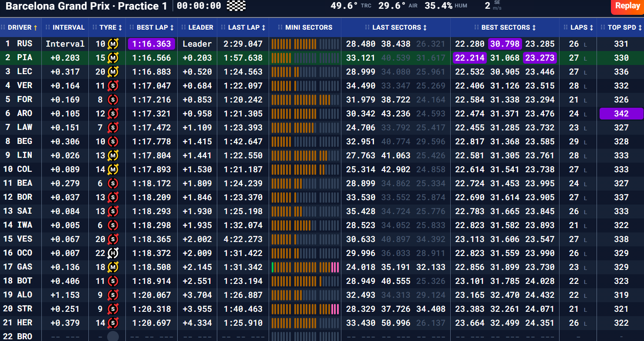The height and width of the screenshot is (341, 644).
Task: Click the "Leader" cell in RUS row
Action: 197,44
